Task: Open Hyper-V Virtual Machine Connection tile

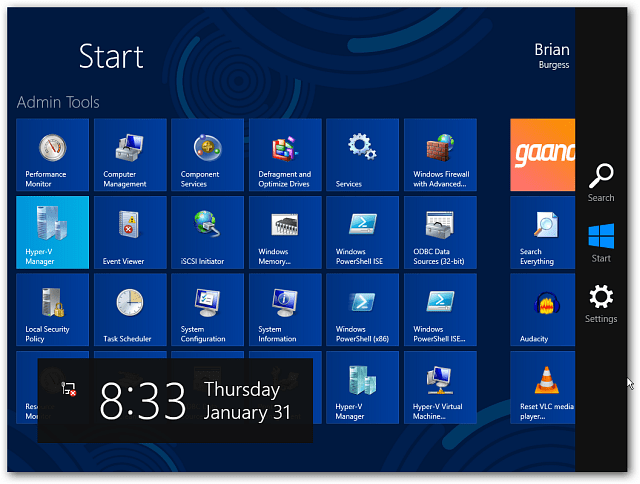Action: (440, 387)
